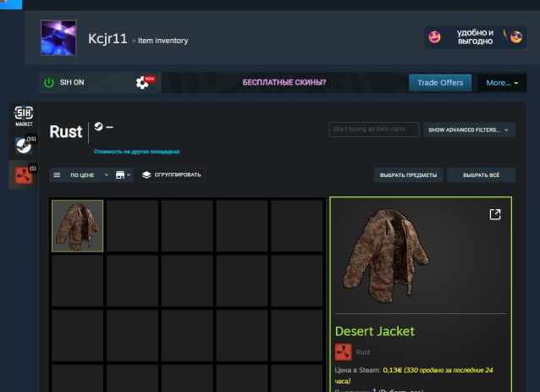Click the Steam logo next to Rust
The image size is (540, 392).
click(x=99, y=128)
